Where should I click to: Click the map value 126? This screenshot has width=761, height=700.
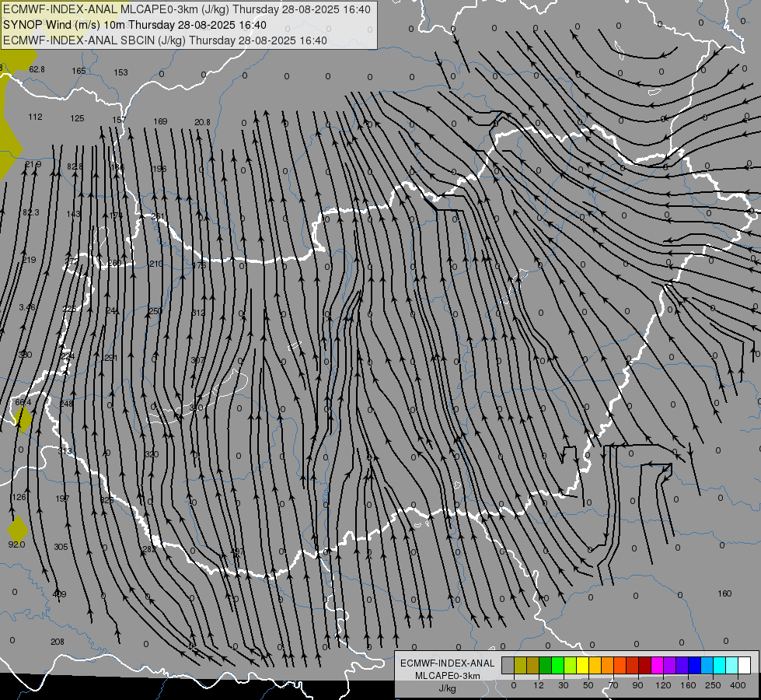pos(19,497)
